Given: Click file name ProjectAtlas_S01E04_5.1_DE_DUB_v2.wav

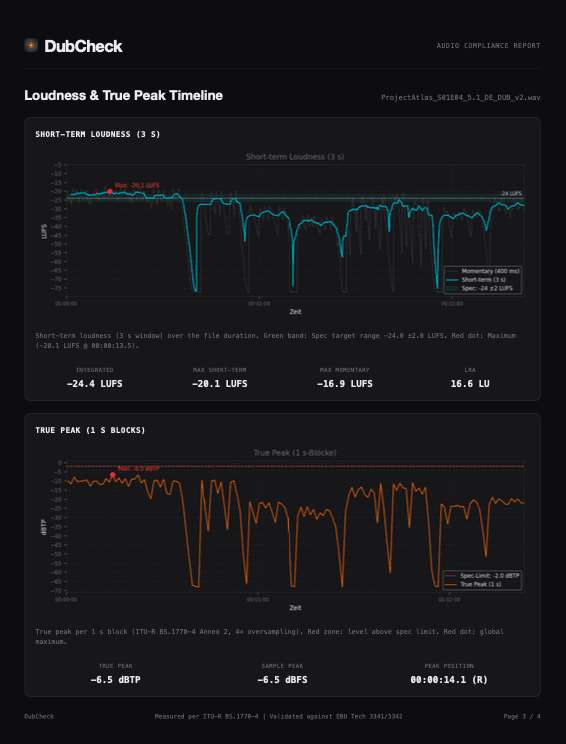Looking at the screenshot, I should [x=461, y=97].
